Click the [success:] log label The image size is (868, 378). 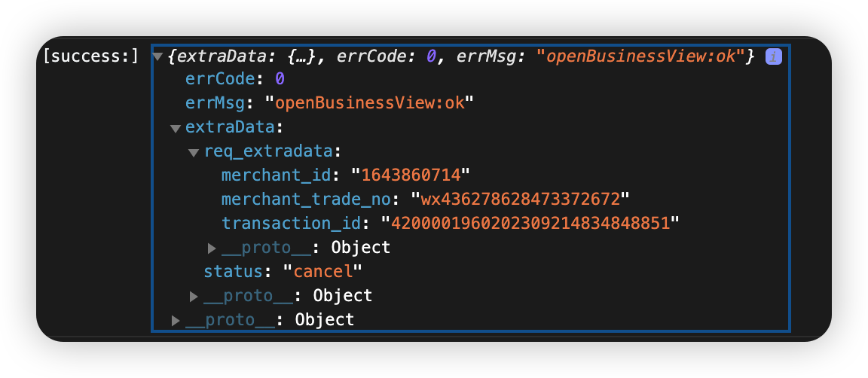pos(91,56)
